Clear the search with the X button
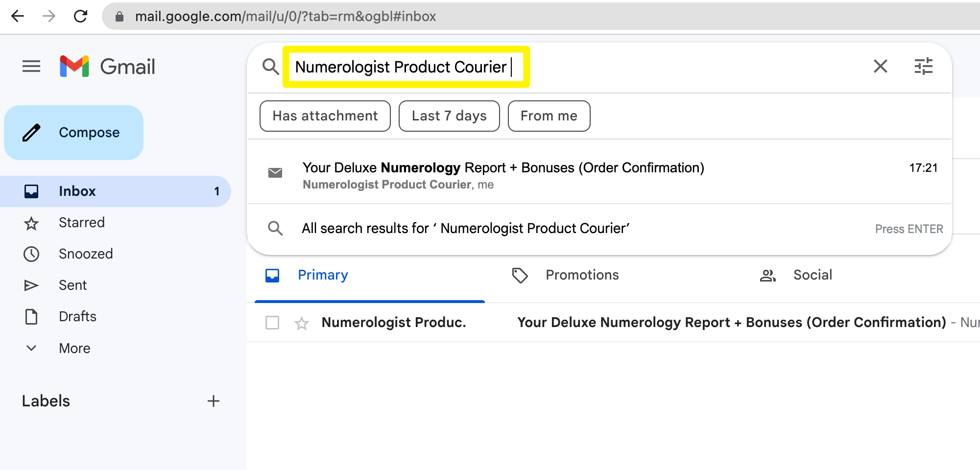The width and height of the screenshot is (980, 470). [880, 66]
